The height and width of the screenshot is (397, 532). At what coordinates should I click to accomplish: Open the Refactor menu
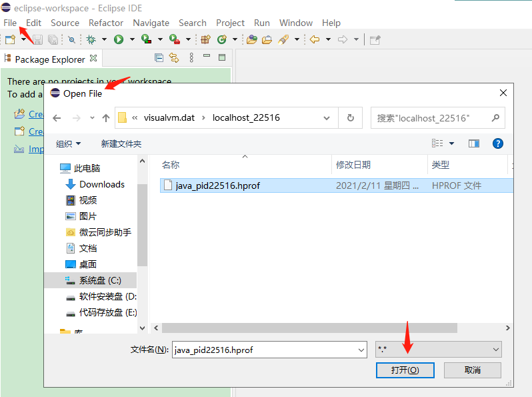coord(106,23)
